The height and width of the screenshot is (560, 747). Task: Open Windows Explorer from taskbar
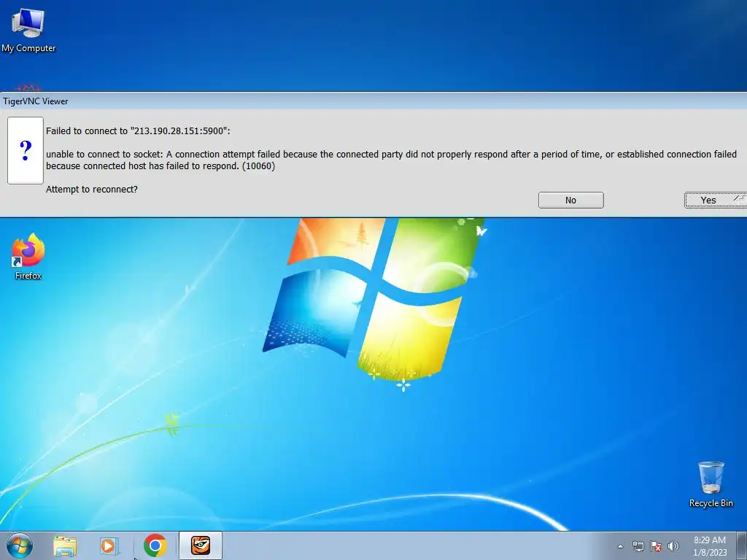[65, 545]
